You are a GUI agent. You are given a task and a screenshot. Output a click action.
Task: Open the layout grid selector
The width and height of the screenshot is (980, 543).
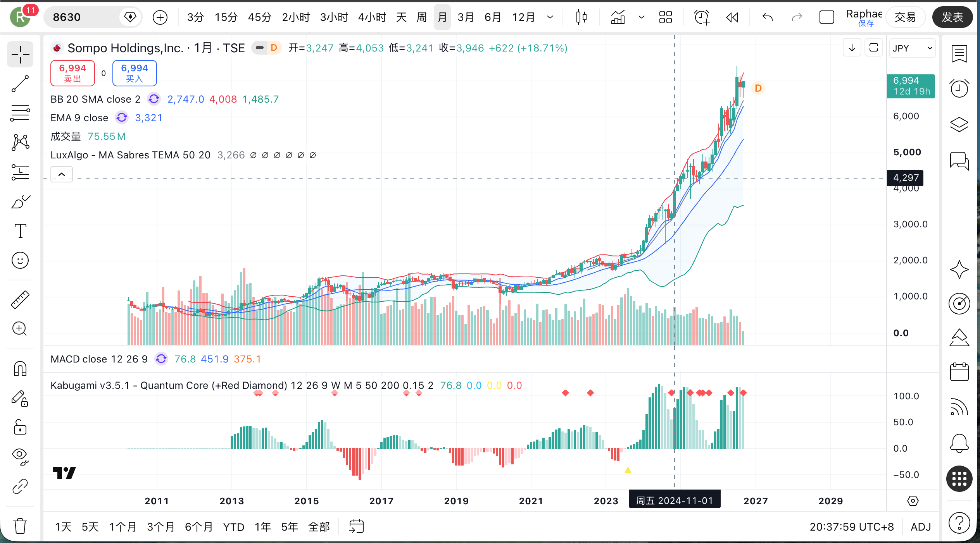pyautogui.click(x=666, y=17)
